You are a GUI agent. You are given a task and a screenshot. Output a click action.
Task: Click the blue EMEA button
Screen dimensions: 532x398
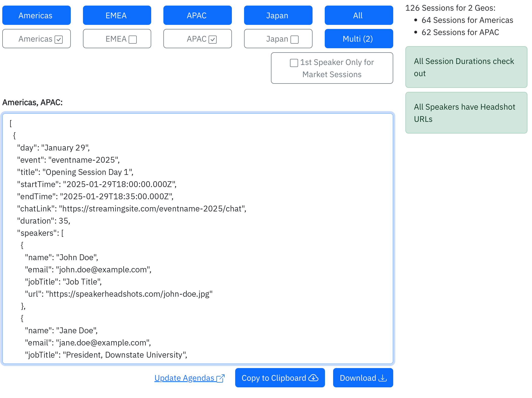[x=117, y=15]
